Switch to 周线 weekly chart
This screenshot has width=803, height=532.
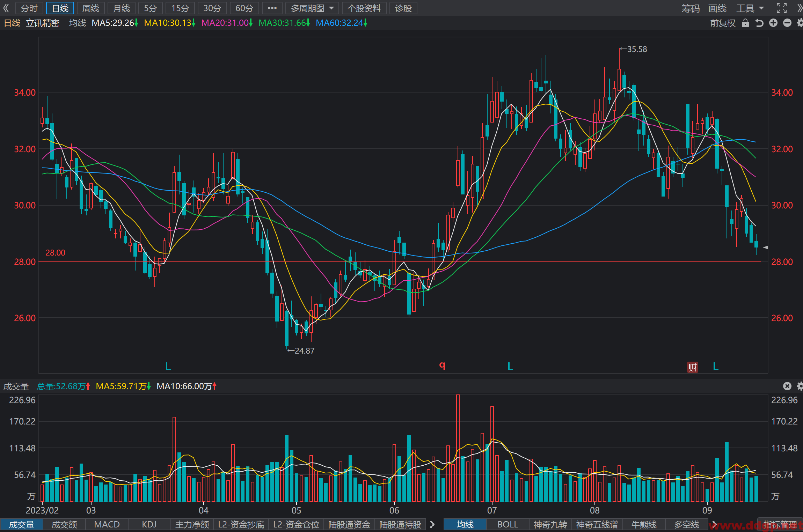(91, 8)
